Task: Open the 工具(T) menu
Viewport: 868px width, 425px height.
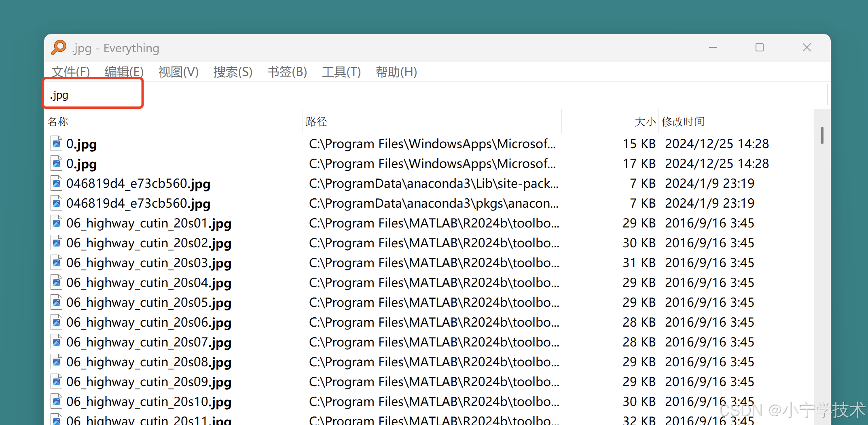Action: click(341, 72)
